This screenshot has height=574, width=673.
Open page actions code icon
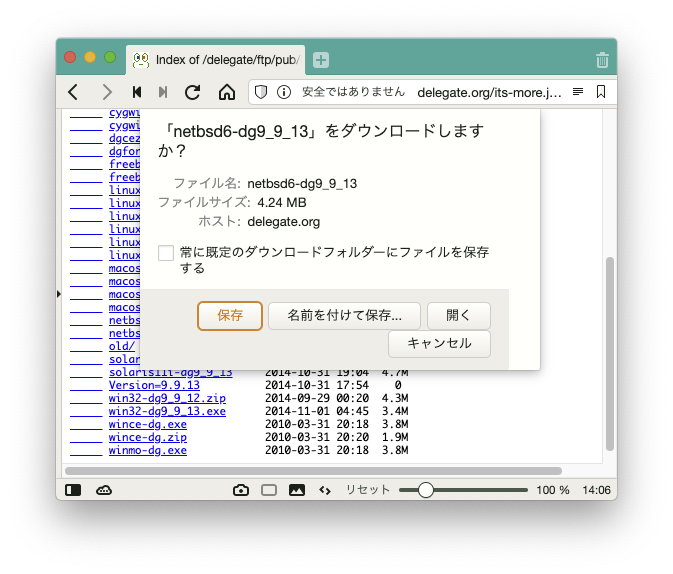(x=324, y=490)
